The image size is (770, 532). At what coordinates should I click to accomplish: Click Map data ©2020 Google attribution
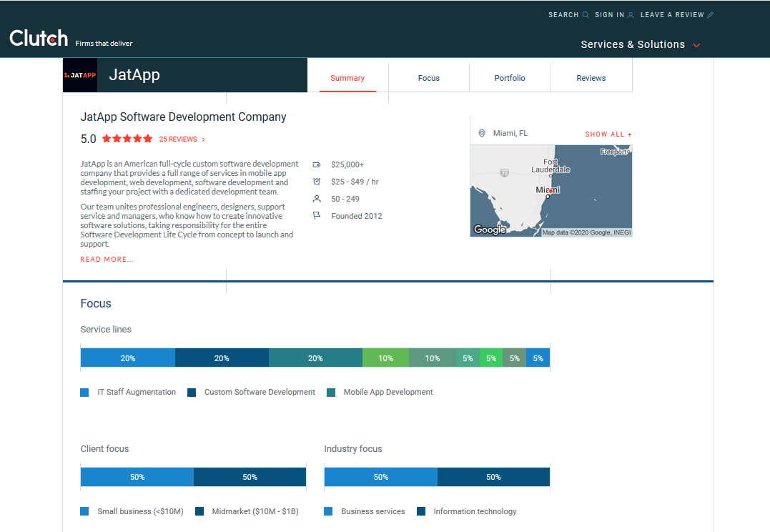[x=586, y=232]
